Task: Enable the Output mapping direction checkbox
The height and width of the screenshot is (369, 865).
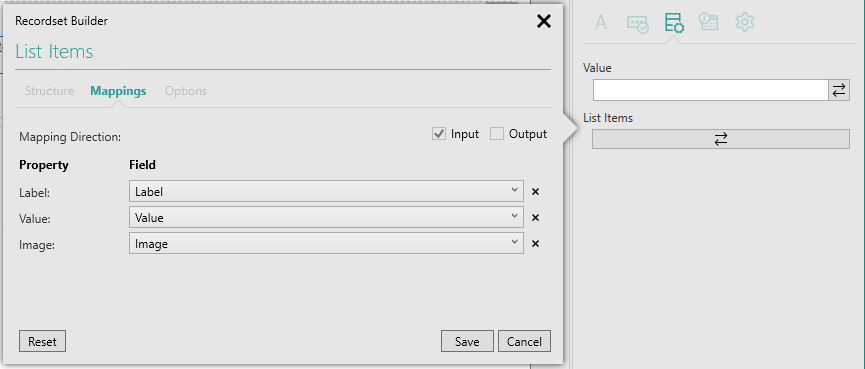Action: [497, 134]
